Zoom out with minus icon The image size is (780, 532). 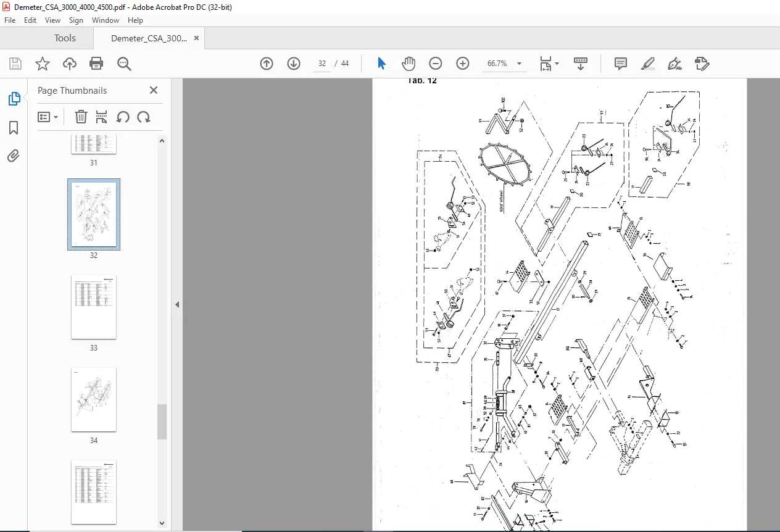(436, 64)
